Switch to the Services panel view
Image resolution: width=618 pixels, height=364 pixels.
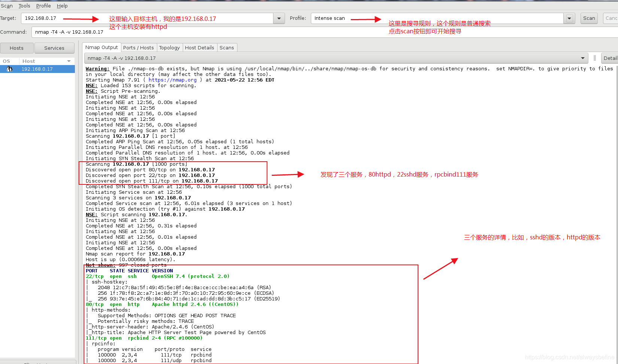[x=54, y=48]
